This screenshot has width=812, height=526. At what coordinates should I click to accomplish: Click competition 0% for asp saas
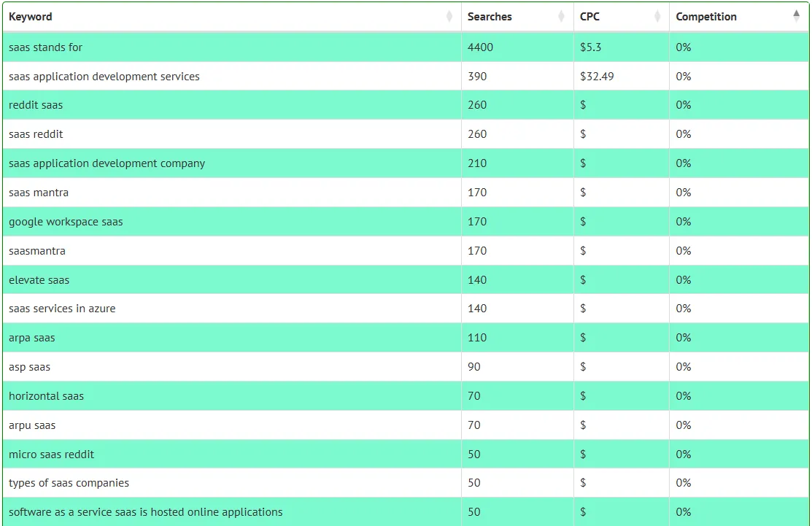point(683,367)
